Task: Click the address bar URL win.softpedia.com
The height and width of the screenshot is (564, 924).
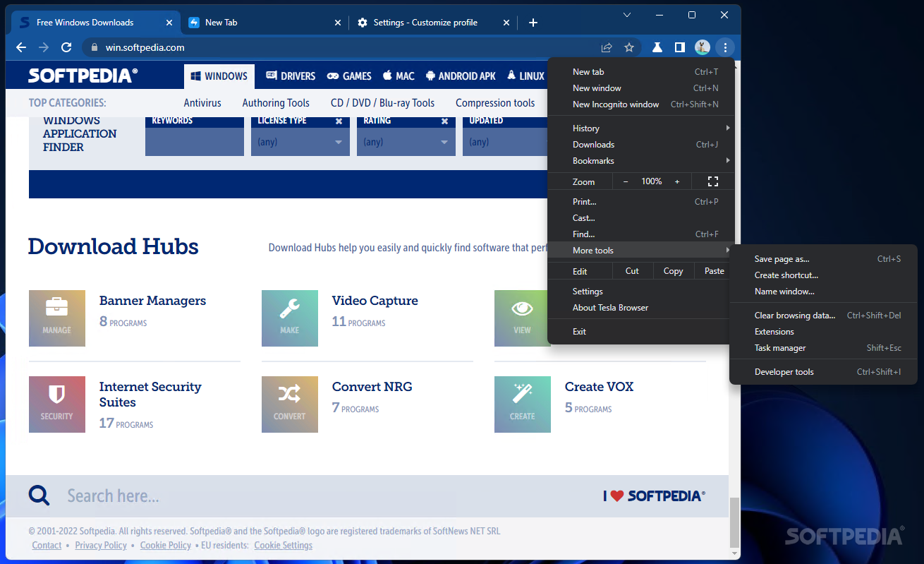Action: [145, 48]
